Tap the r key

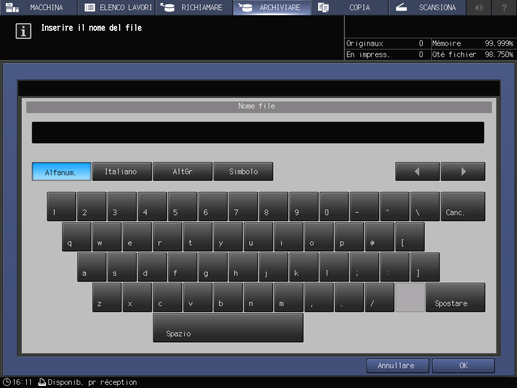tap(167, 237)
